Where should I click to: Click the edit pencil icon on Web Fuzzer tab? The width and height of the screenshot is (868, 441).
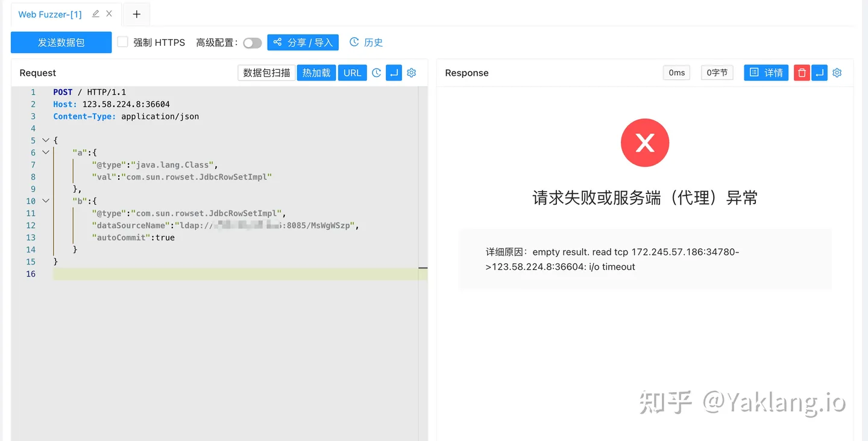point(95,14)
